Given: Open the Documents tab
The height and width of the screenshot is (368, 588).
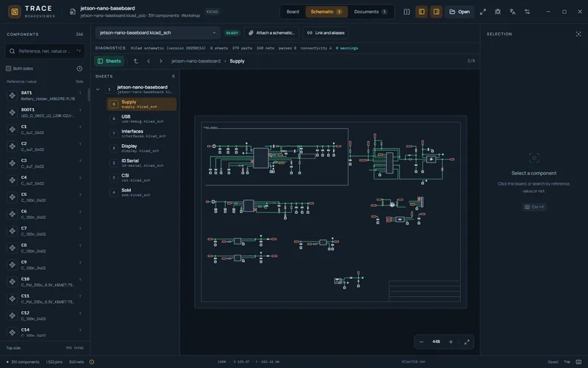Looking at the screenshot, I should click(x=370, y=12).
